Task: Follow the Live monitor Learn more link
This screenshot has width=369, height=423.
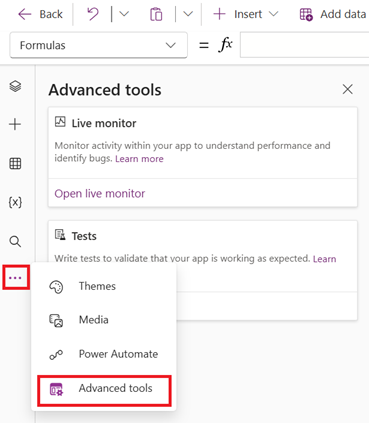Action: 139,159
